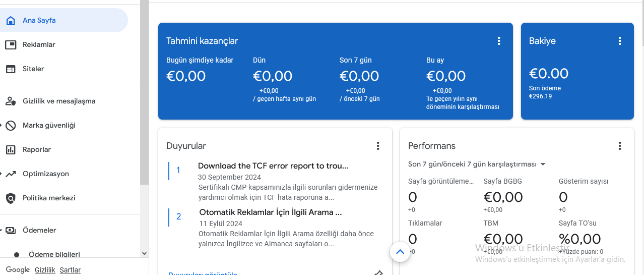This screenshot has height=275, width=644.
Task: Open more options on Tahmini kazançlar card
Action: (499, 41)
